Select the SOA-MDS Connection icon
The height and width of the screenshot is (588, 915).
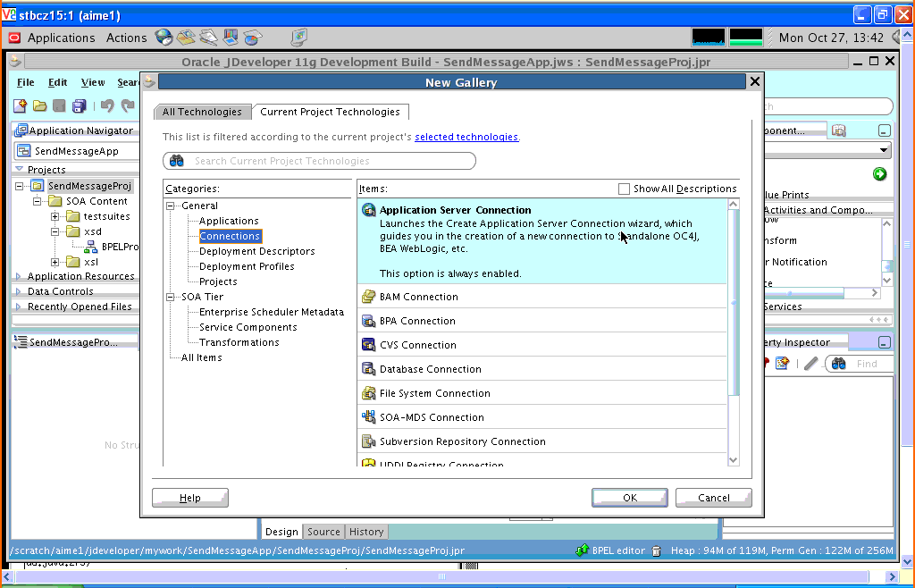(369, 417)
